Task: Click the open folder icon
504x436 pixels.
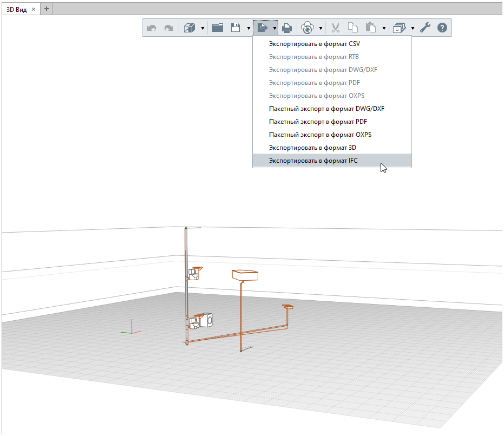Action: (218, 28)
